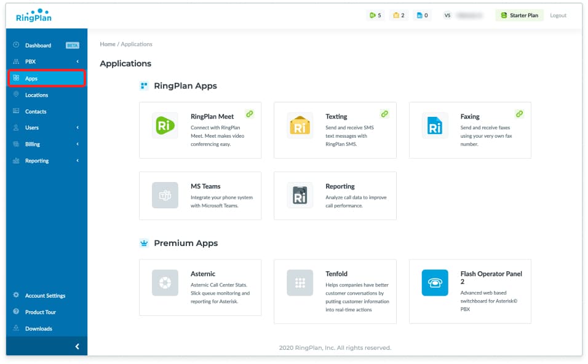Click the RingPlan logo

pos(34,15)
